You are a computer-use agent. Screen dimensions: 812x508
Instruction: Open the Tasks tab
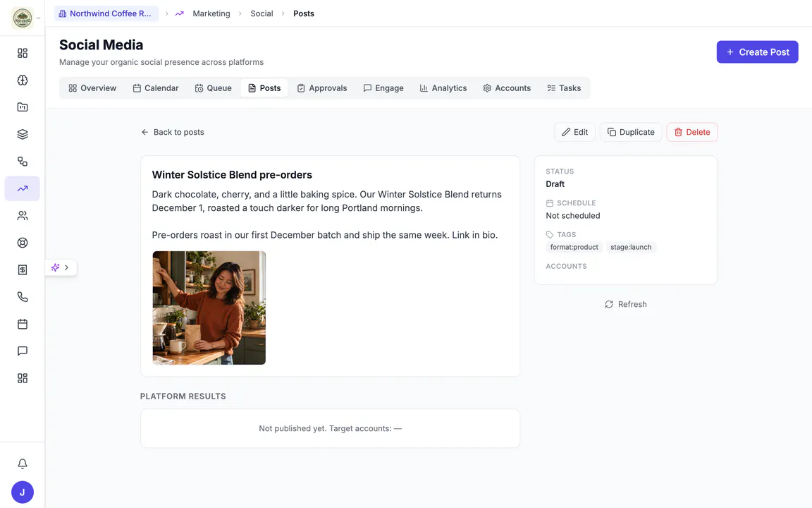click(564, 88)
